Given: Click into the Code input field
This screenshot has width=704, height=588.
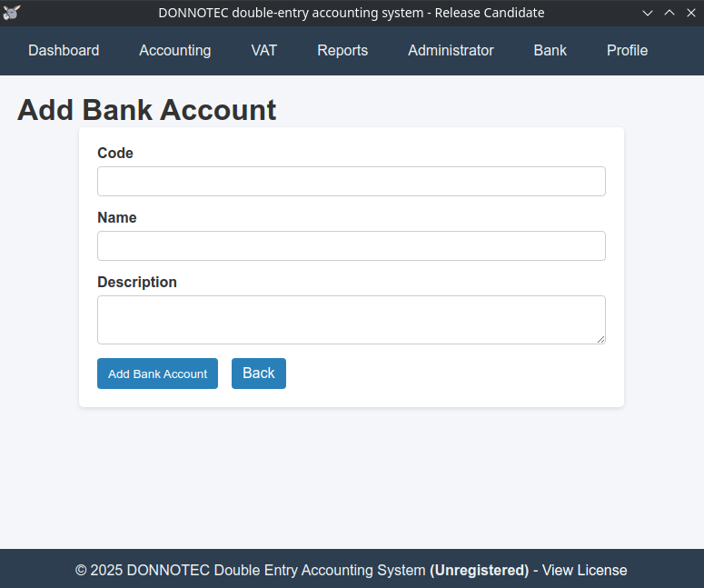Looking at the screenshot, I should click(x=352, y=182).
